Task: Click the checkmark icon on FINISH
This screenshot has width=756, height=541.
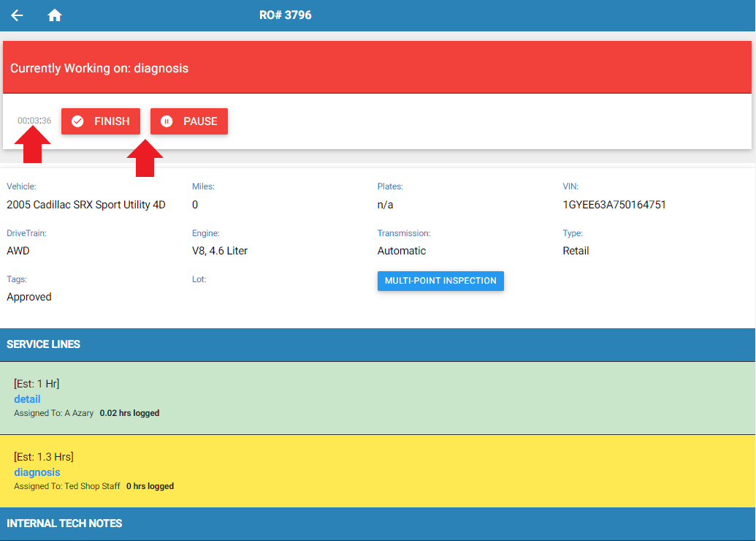Action: coord(77,121)
